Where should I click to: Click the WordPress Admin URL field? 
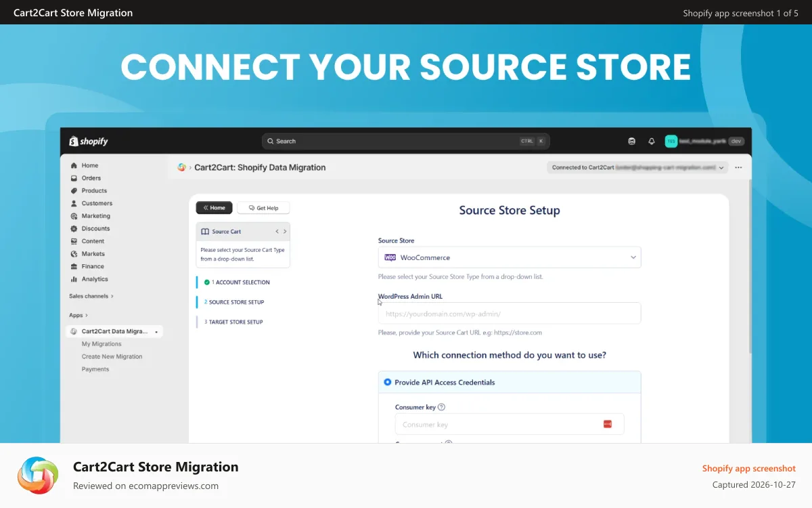(510, 314)
